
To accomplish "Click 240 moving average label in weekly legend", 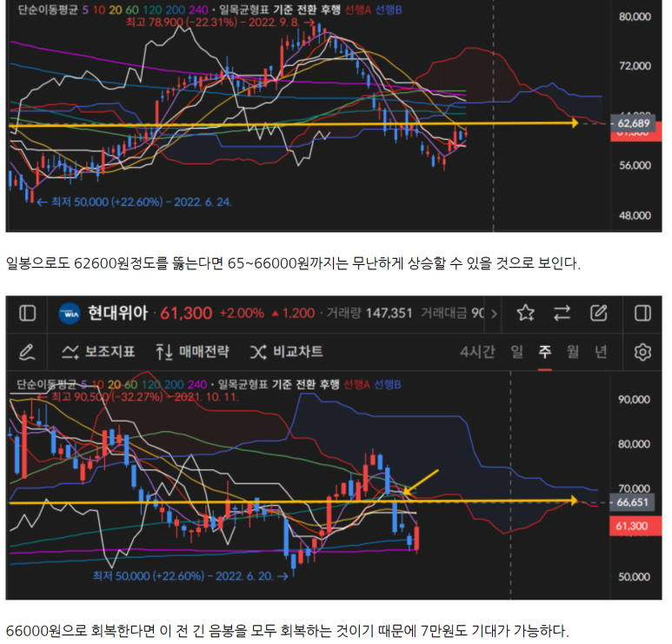I will pos(197,384).
